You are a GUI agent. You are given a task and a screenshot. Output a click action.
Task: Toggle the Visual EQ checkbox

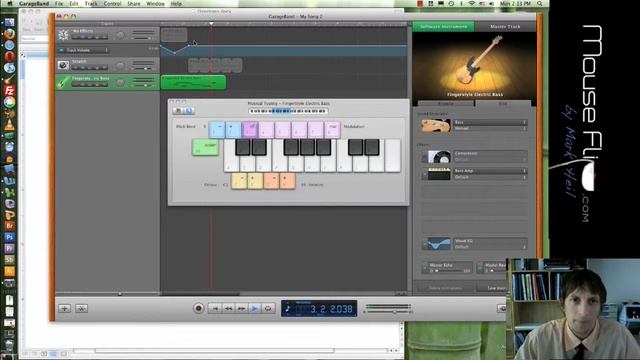pyautogui.click(x=424, y=244)
